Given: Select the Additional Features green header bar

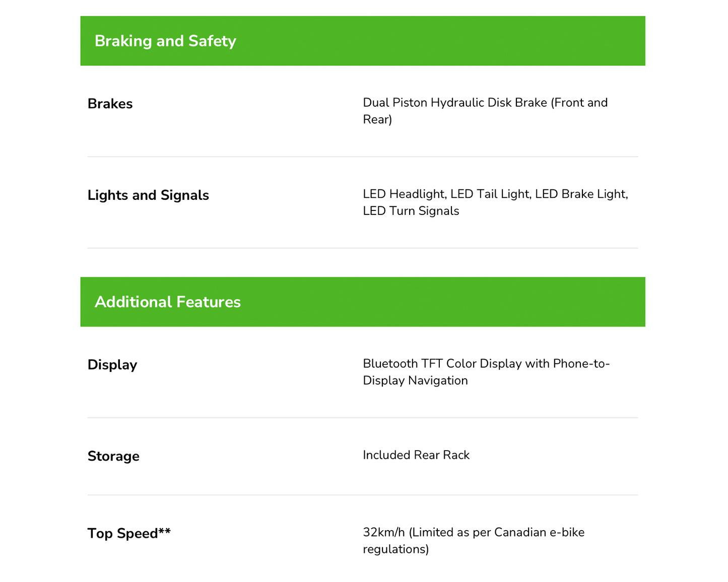Looking at the screenshot, I should [363, 302].
